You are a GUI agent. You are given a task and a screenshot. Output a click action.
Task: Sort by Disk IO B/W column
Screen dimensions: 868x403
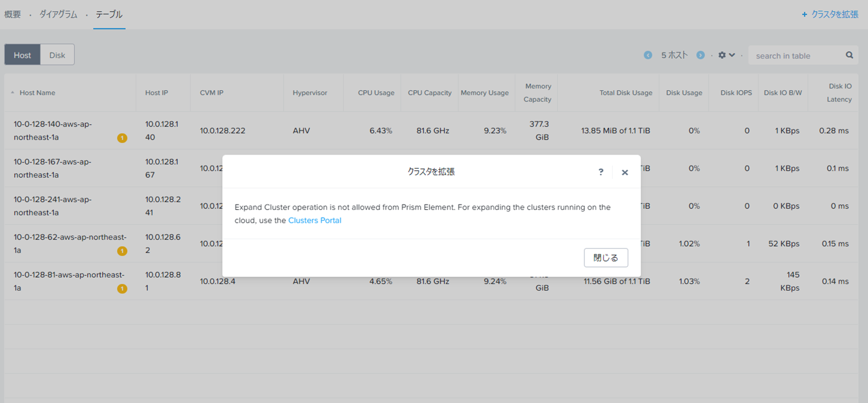click(x=783, y=93)
